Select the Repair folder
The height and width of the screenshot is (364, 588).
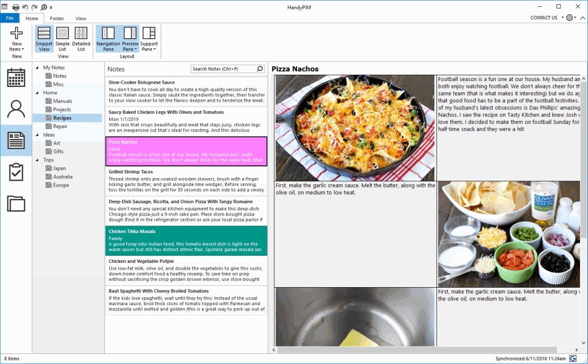(56, 126)
